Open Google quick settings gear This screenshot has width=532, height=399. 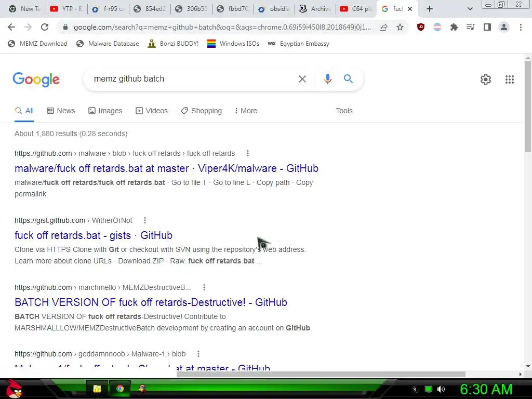coord(486,79)
